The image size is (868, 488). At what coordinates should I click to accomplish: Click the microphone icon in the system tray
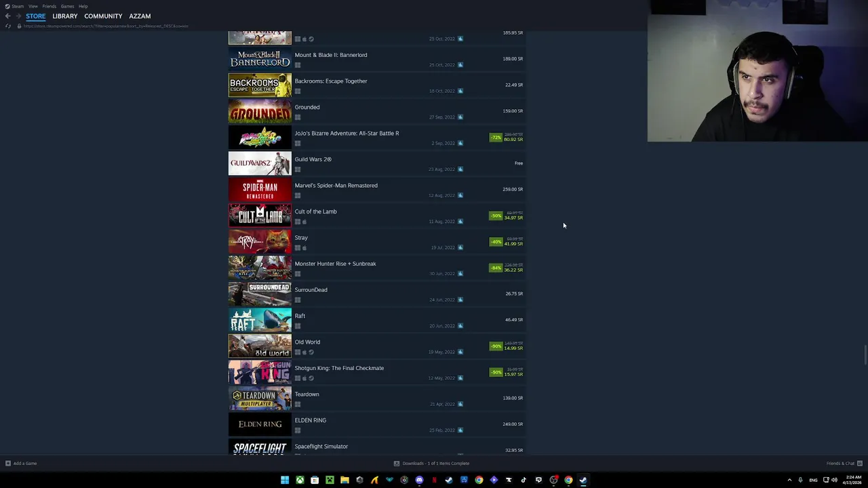pyautogui.click(x=800, y=480)
